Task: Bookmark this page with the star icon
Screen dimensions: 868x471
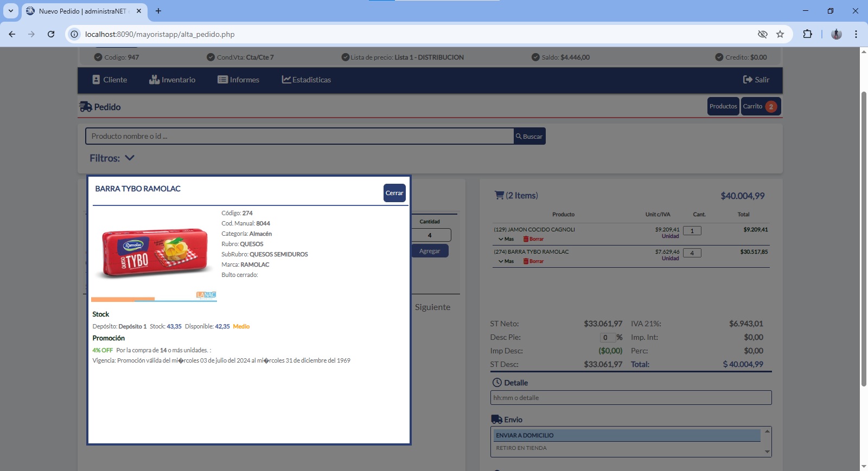Action: coord(780,34)
